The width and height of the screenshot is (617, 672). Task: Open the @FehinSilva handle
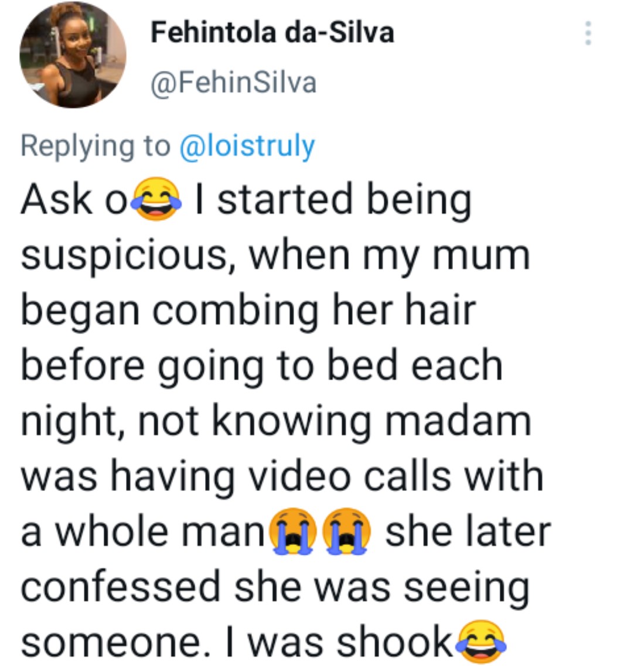233,83
